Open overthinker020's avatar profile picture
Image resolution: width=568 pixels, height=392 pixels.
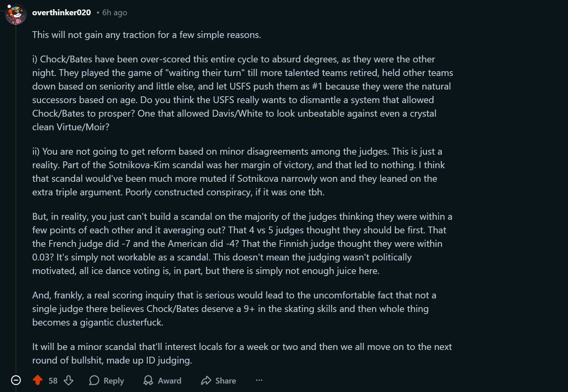(x=16, y=14)
